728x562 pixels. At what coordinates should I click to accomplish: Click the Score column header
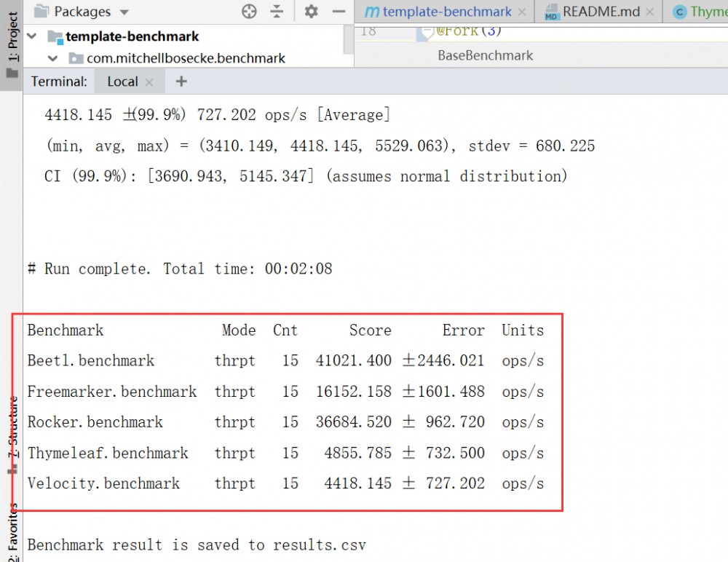tap(371, 331)
